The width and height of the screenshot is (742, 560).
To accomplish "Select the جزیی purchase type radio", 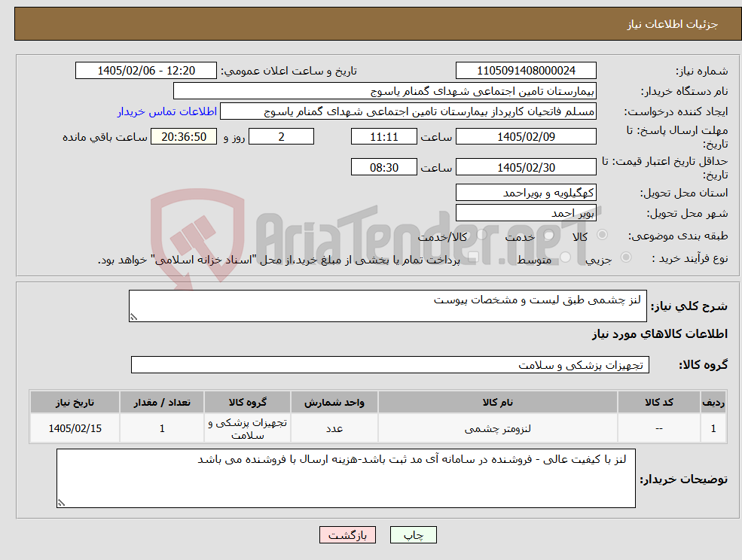I will (x=625, y=257).
